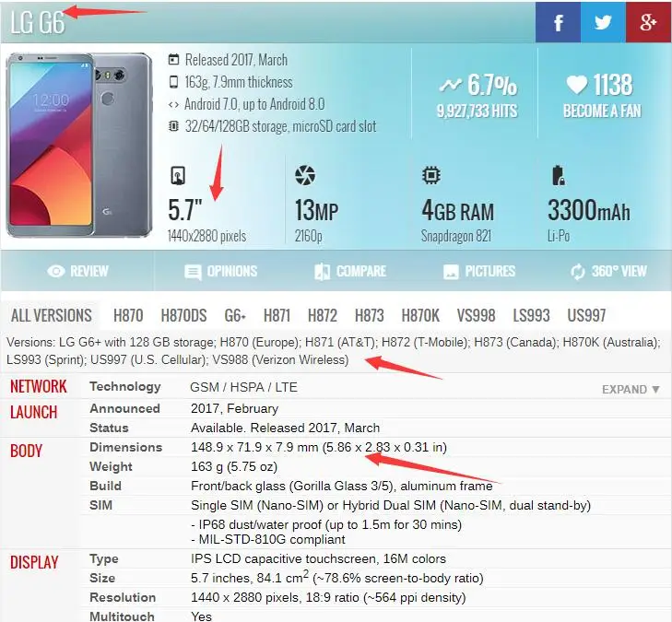Click the eye icon beside Review
672x622 pixels.
point(56,271)
